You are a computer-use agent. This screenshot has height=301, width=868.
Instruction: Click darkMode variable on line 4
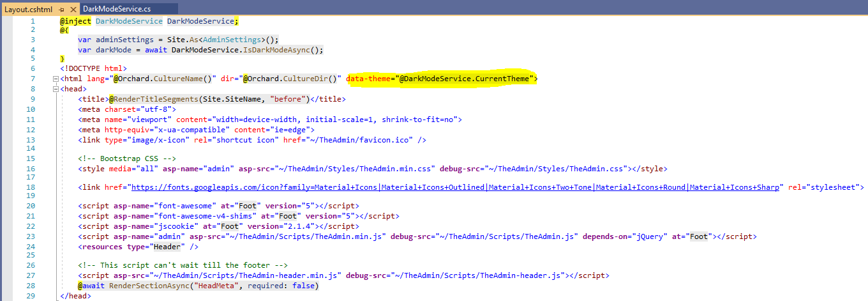point(113,50)
